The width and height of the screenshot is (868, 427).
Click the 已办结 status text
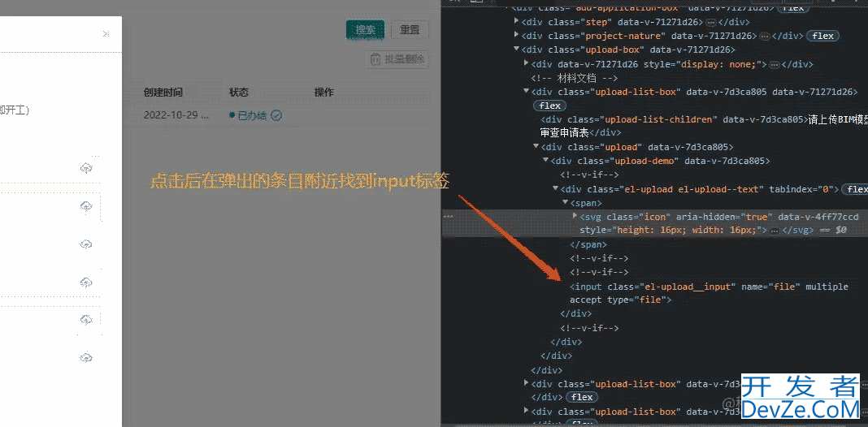(252, 115)
